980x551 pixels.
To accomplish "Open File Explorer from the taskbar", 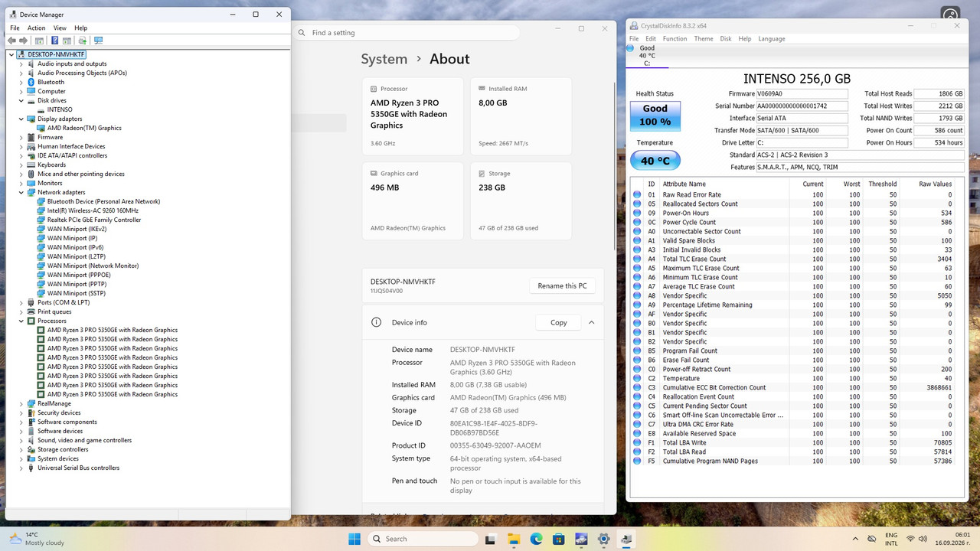I will (514, 539).
